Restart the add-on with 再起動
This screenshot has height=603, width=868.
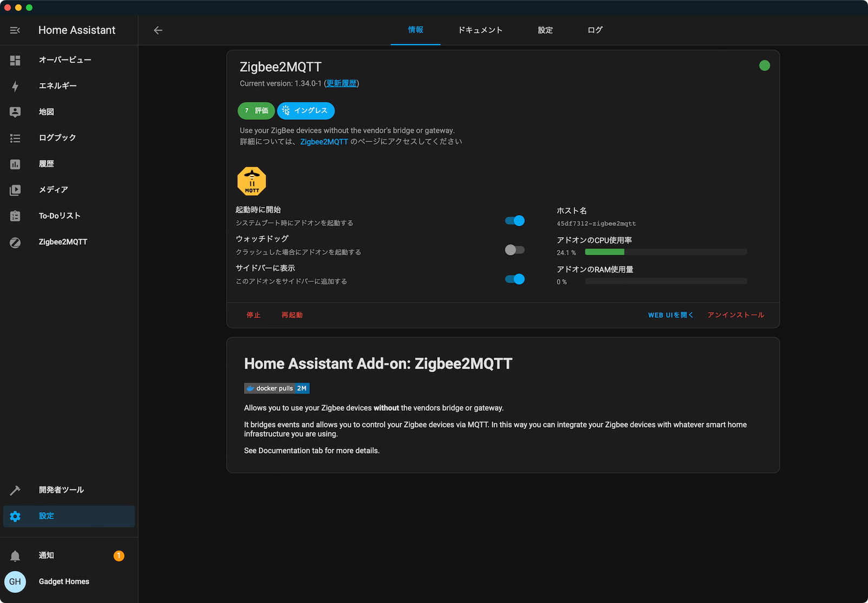click(292, 315)
